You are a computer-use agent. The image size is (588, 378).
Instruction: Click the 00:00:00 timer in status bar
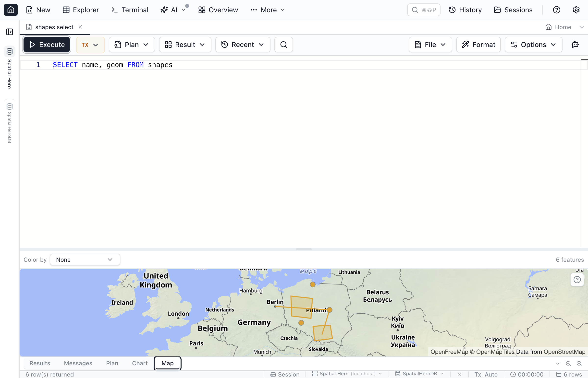point(527,374)
